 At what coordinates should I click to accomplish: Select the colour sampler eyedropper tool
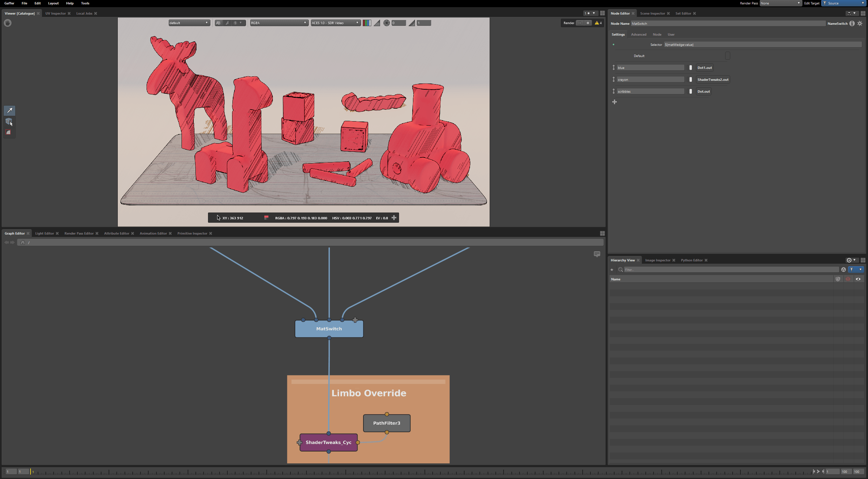coord(10,110)
